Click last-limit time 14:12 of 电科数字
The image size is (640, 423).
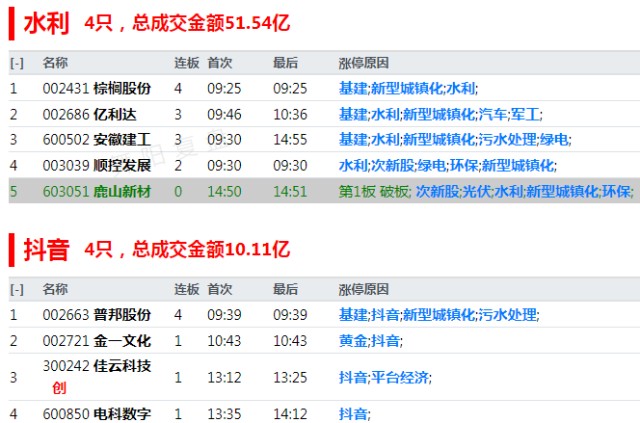(x=290, y=414)
